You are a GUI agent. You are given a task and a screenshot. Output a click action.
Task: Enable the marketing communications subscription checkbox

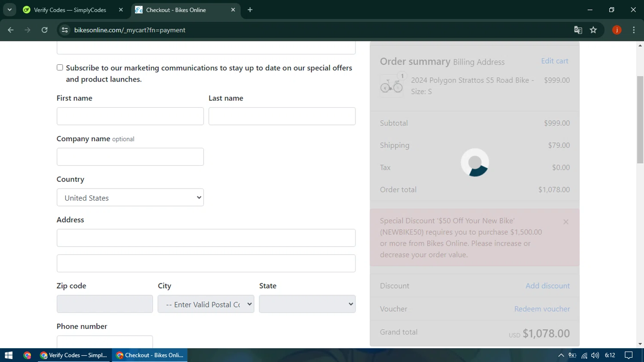pos(60,68)
